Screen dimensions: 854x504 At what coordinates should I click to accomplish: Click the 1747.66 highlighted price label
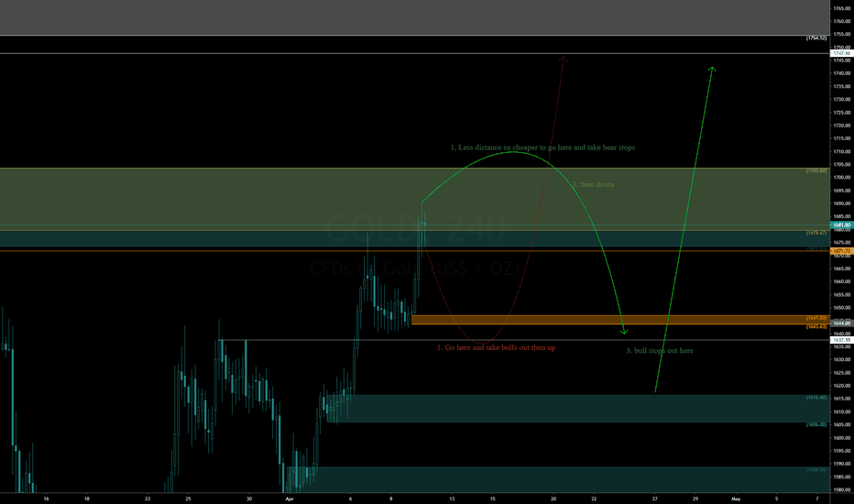pyautogui.click(x=841, y=53)
